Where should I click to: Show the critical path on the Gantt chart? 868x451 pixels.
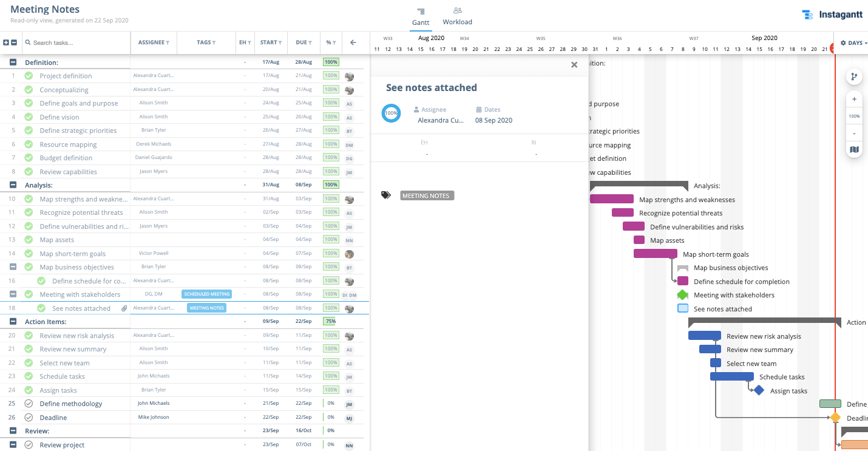click(x=854, y=76)
